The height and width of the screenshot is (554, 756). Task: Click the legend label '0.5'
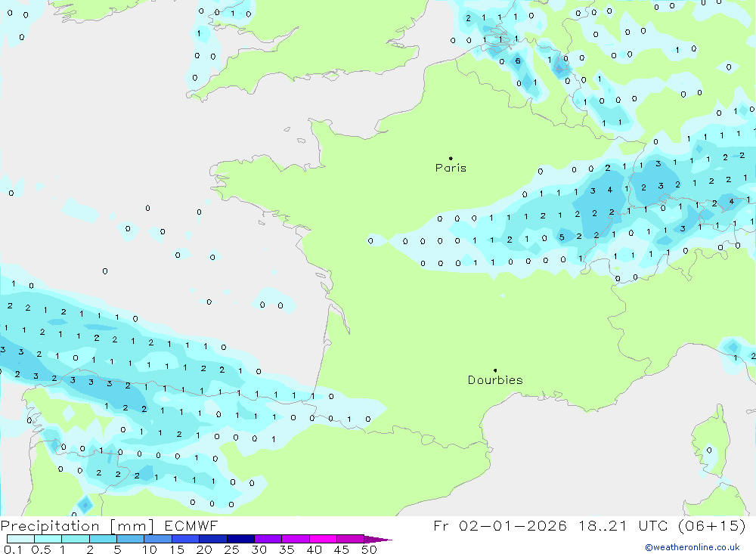pyautogui.click(x=41, y=549)
